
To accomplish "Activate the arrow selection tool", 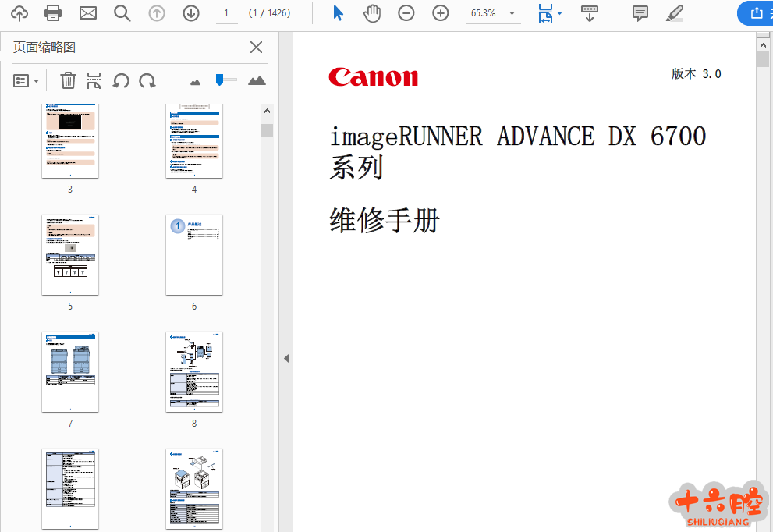I will (338, 13).
